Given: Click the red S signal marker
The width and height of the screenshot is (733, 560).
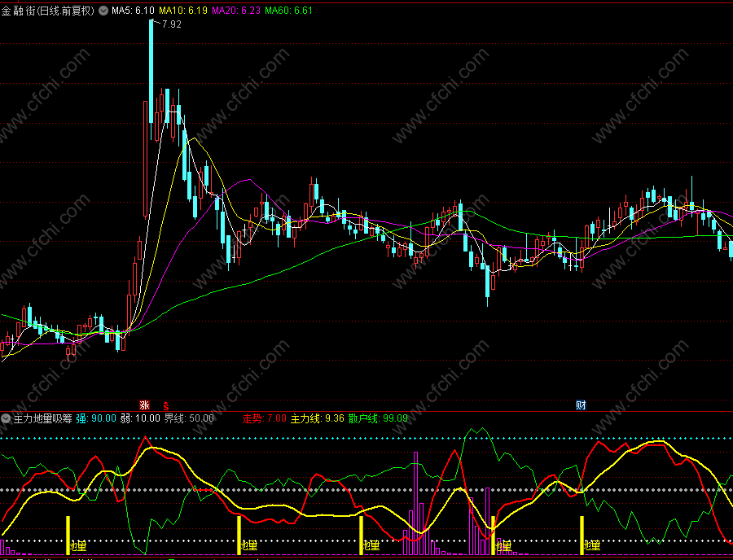Looking at the screenshot, I should point(165,405).
